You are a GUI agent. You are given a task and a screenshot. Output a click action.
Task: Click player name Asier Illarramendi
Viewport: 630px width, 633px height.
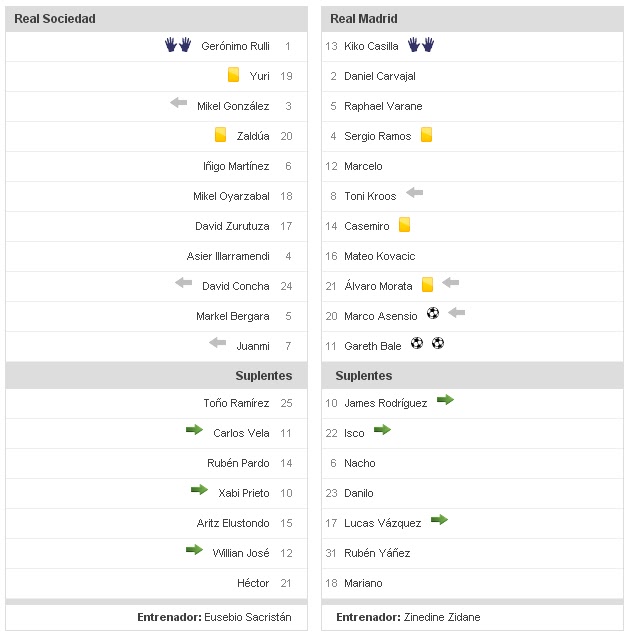(x=228, y=256)
